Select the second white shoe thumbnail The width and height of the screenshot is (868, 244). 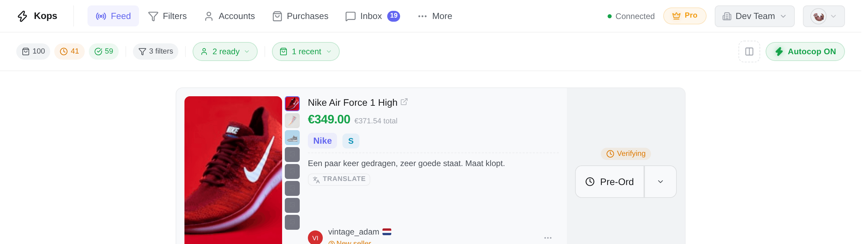[x=292, y=121]
